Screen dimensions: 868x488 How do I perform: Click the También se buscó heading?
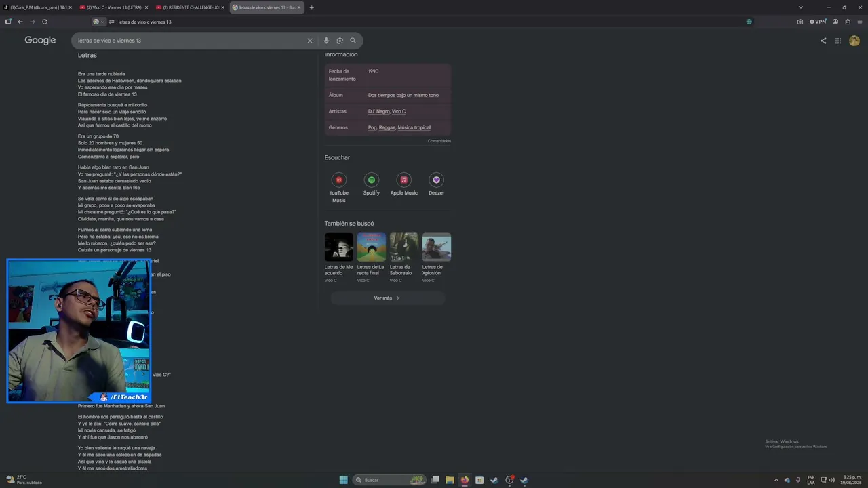pos(349,223)
